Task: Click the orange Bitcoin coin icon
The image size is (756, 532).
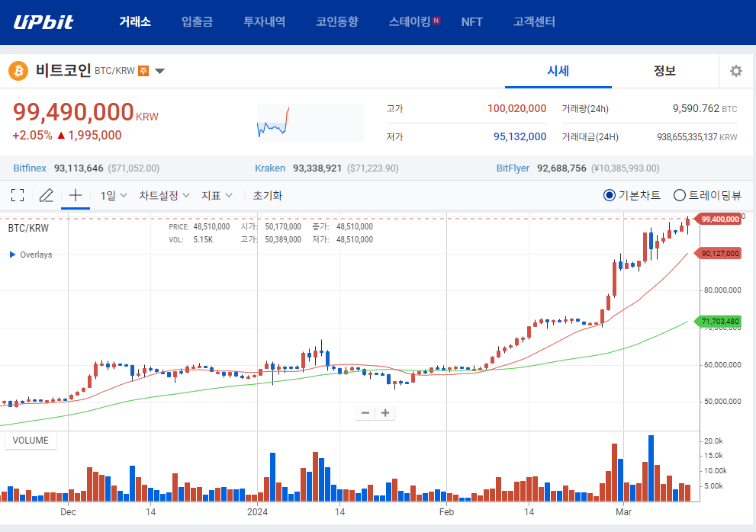Action: click(x=18, y=71)
